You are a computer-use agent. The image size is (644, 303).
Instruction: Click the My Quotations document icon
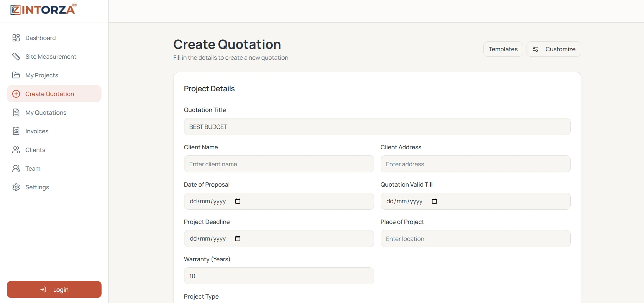click(16, 112)
